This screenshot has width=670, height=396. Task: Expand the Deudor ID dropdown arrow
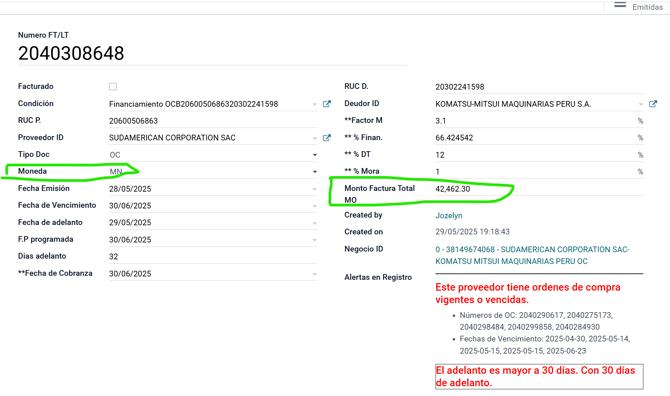pos(641,104)
